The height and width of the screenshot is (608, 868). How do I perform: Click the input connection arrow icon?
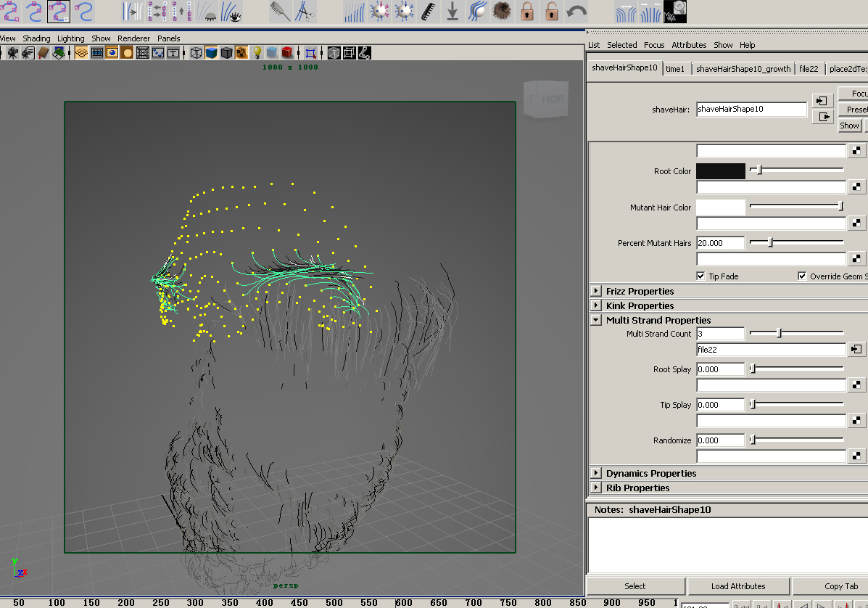pos(822,101)
